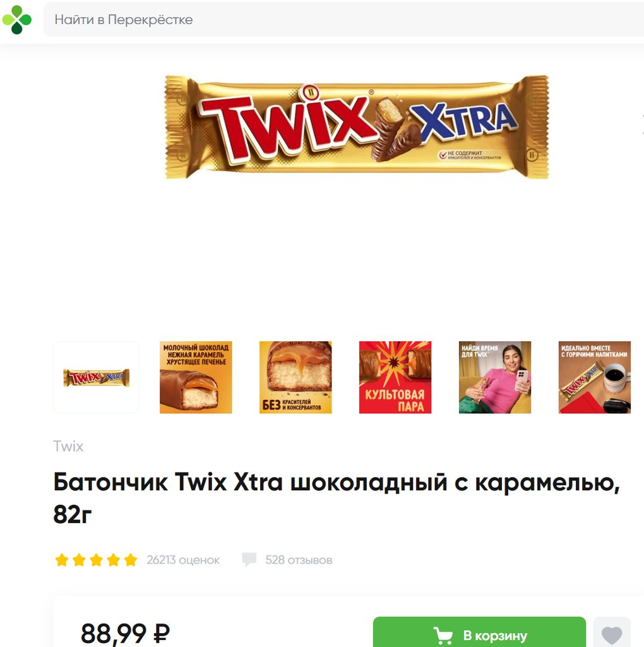Screen dimensions: 644x647
Task: Show thumbnail with Twix and coffee cup
Action: coord(595,377)
